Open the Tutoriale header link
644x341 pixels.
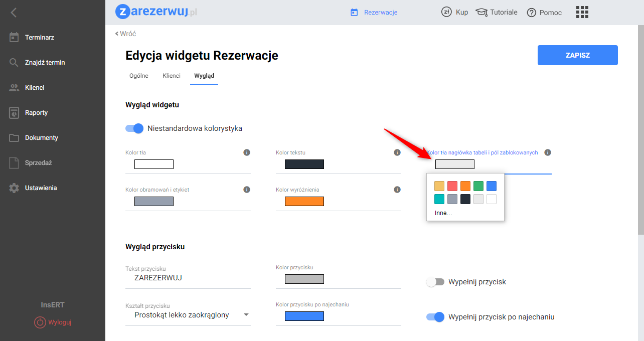click(x=504, y=12)
